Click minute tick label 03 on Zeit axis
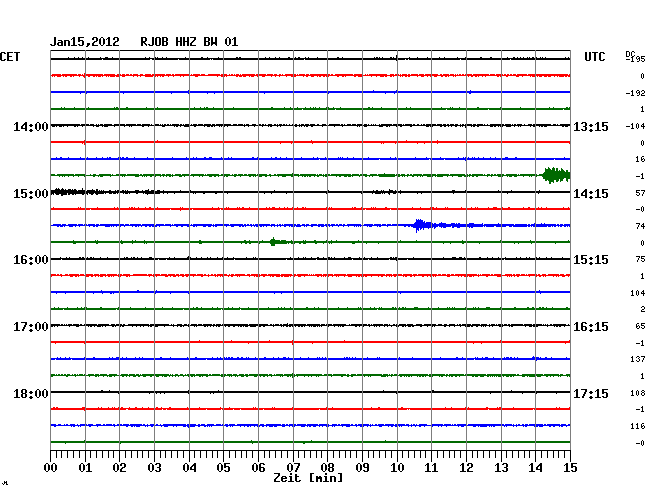 154,468
